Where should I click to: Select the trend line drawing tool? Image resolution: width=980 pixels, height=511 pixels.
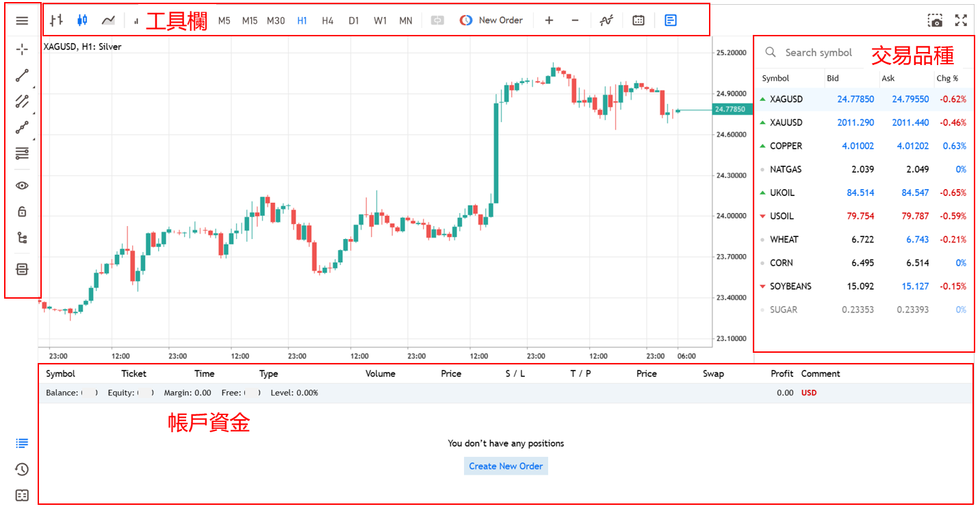point(22,76)
